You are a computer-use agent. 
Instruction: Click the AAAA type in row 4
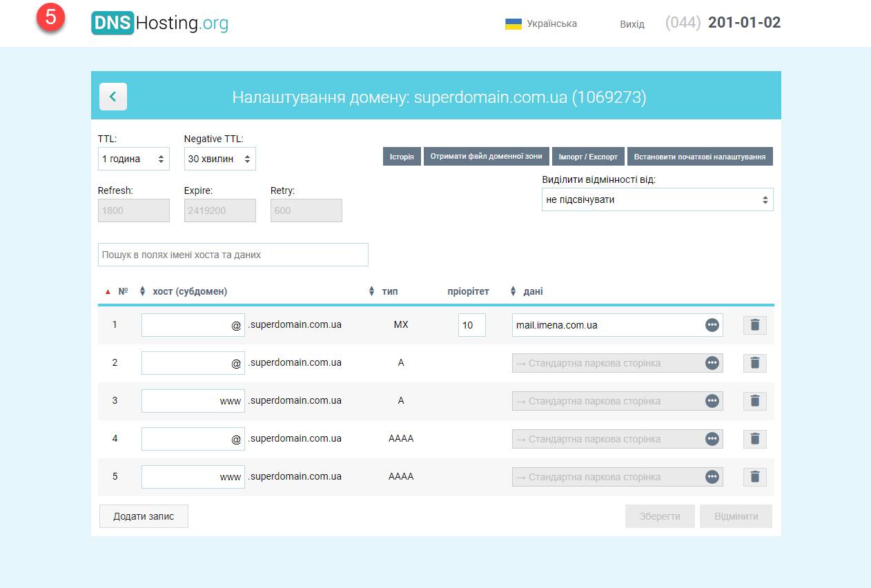click(x=401, y=438)
